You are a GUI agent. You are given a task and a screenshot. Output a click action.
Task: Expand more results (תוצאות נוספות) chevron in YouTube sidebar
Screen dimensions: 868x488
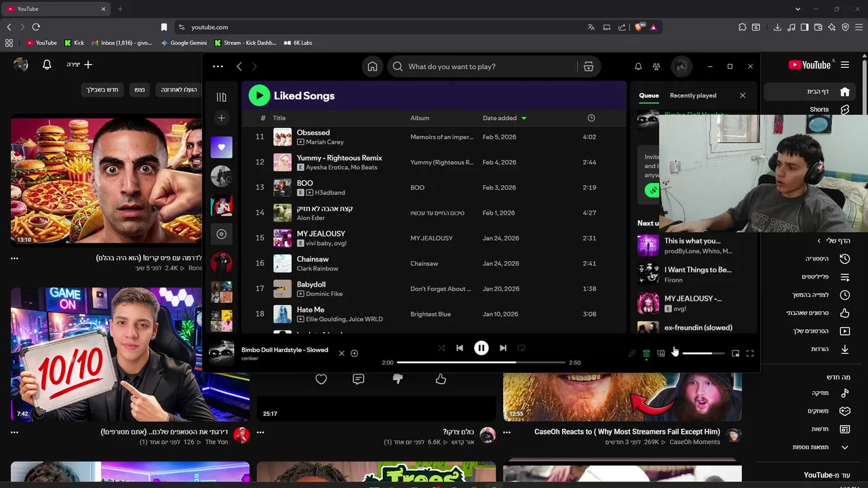click(x=845, y=447)
